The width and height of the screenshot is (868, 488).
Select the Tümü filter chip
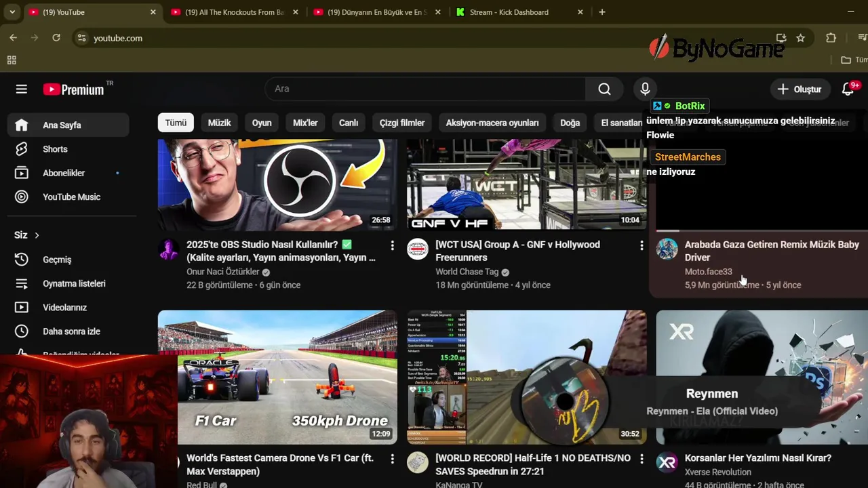[176, 123]
